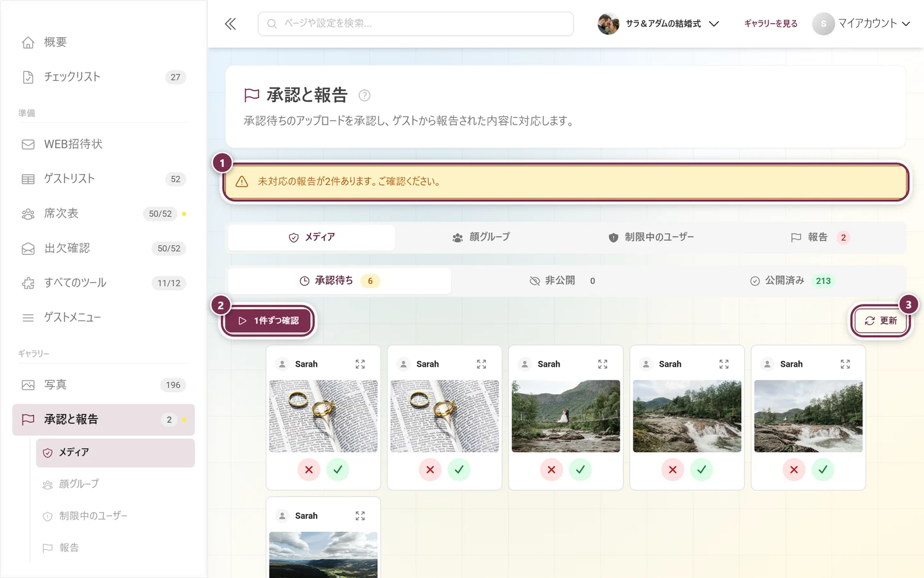Open the 報告 tab showing 2 reports
Screen dimensions: 924x578
pyautogui.click(x=820, y=238)
